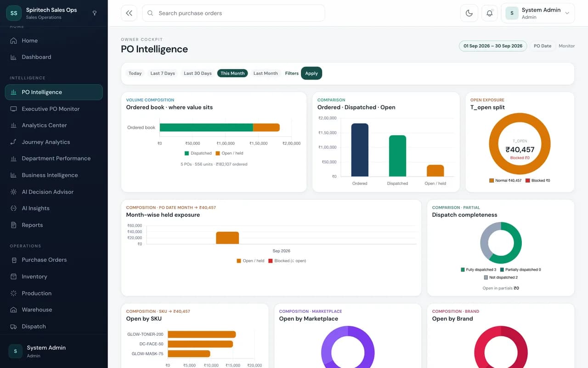Select the Last 7 Days chip
This screenshot has width=588, height=368.
click(163, 73)
